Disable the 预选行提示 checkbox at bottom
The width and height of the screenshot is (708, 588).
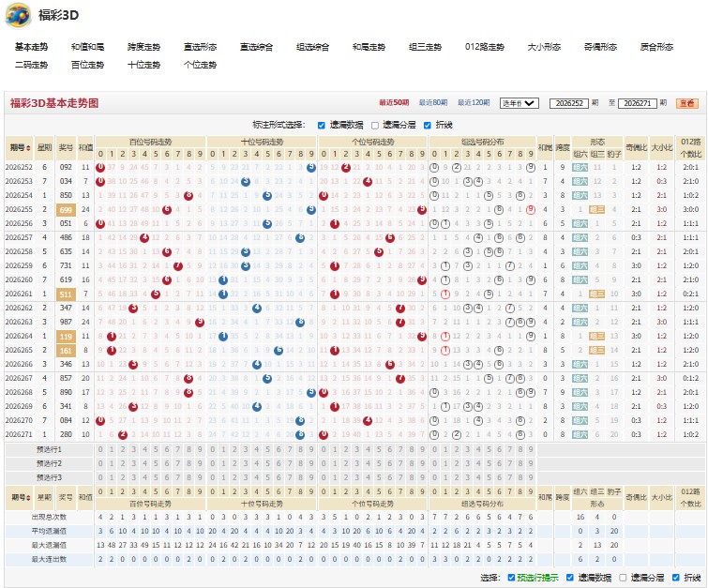[511, 578]
